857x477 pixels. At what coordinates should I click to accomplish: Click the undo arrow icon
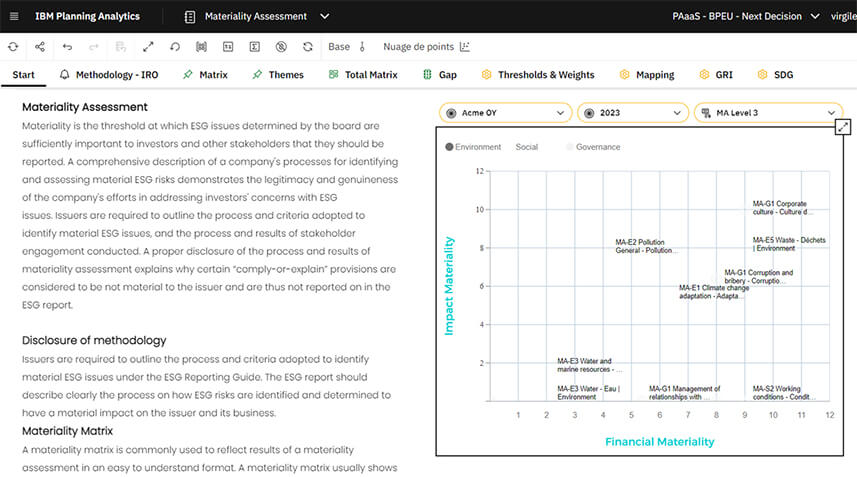pyautogui.click(x=67, y=47)
